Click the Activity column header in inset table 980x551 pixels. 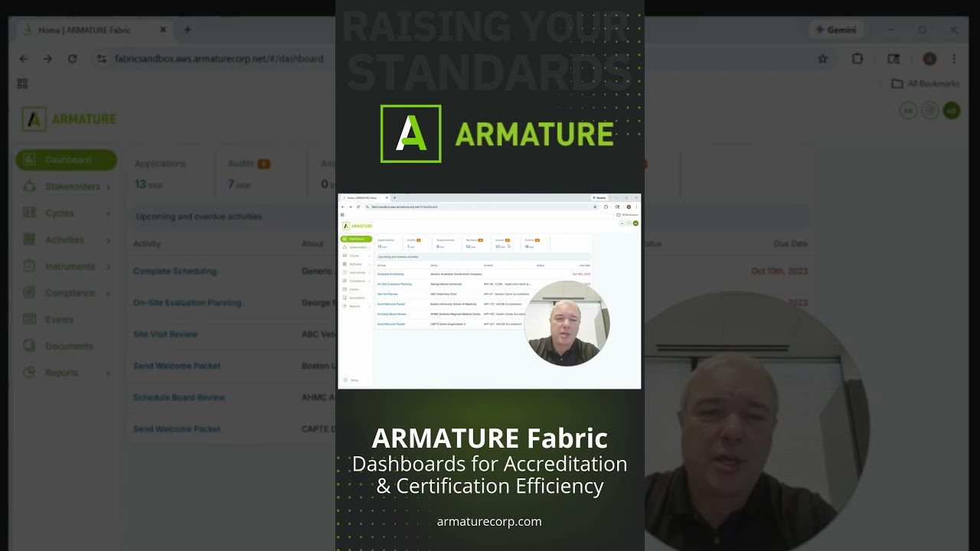(382, 265)
